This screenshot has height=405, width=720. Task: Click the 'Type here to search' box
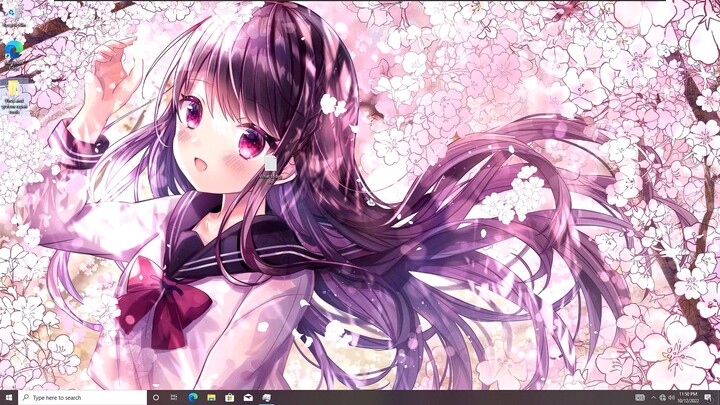[x=83, y=397]
